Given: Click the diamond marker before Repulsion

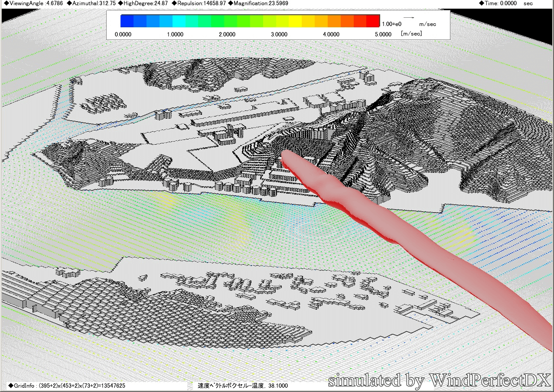Looking at the screenshot, I should [x=175, y=3].
